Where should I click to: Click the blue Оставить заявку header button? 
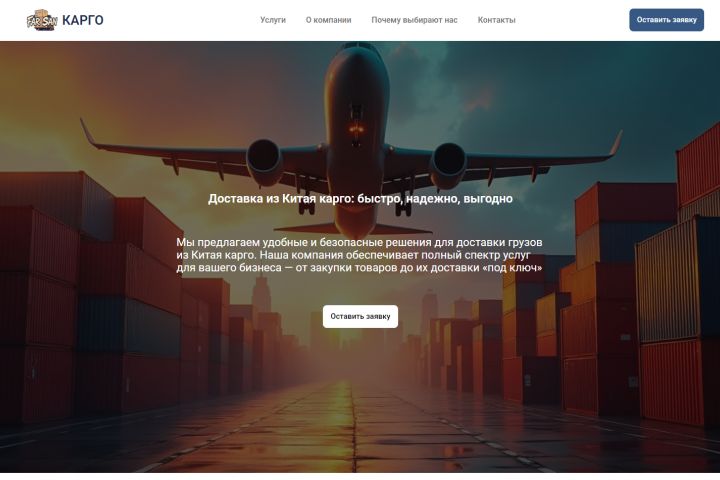666,20
